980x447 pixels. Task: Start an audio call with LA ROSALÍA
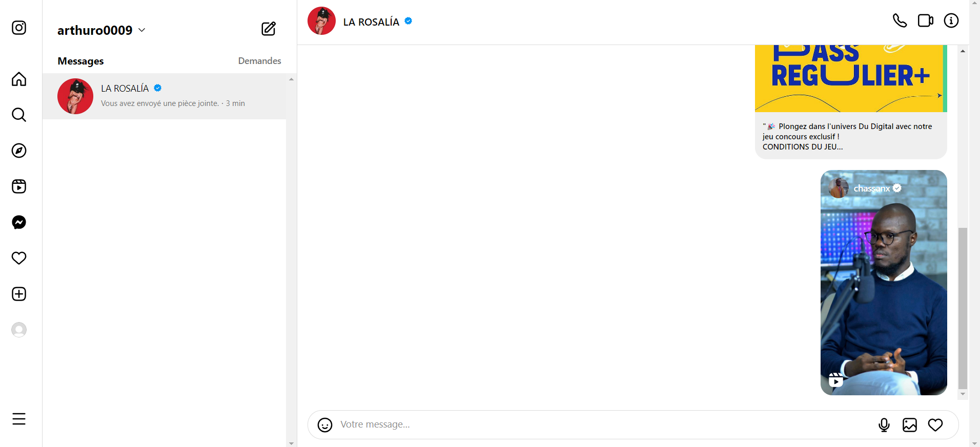[x=900, y=20]
